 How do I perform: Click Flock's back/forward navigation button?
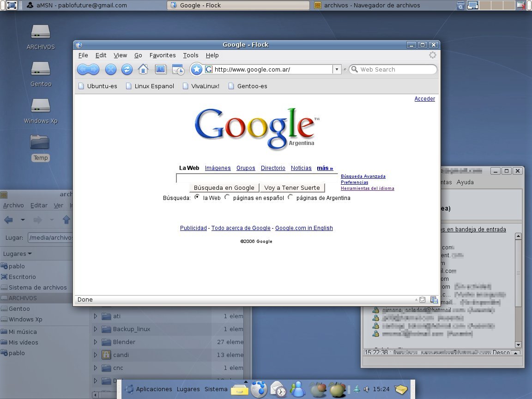click(88, 70)
